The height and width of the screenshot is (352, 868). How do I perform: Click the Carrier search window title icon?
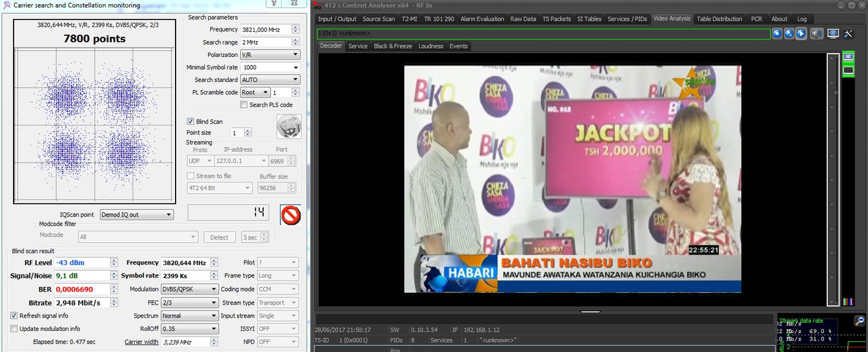coord(6,5)
